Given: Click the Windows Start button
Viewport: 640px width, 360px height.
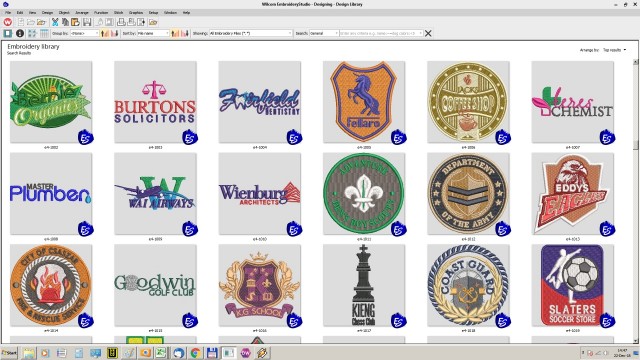Looking at the screenshot, I should [9, 353].
